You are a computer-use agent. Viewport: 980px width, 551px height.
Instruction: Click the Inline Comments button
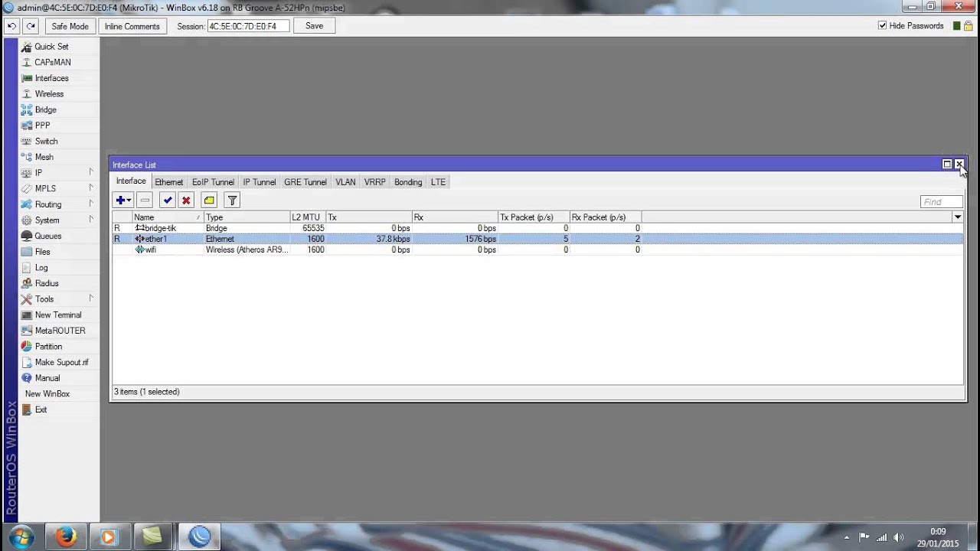click(x=132, y=26)
